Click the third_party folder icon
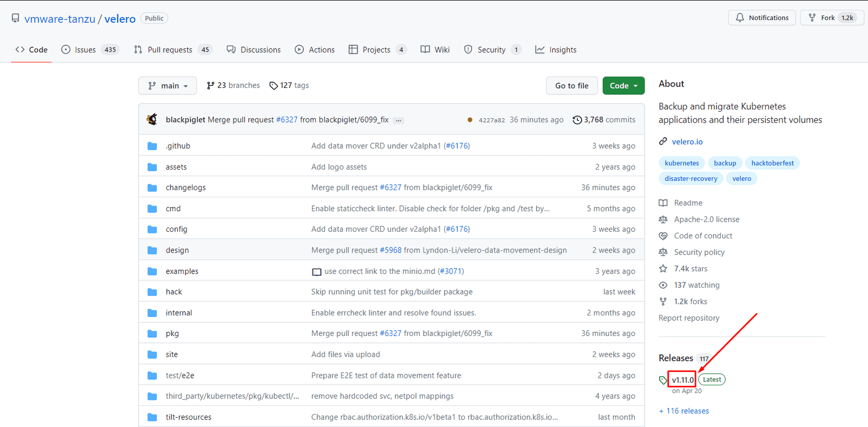868x427 pixels. 152,397
